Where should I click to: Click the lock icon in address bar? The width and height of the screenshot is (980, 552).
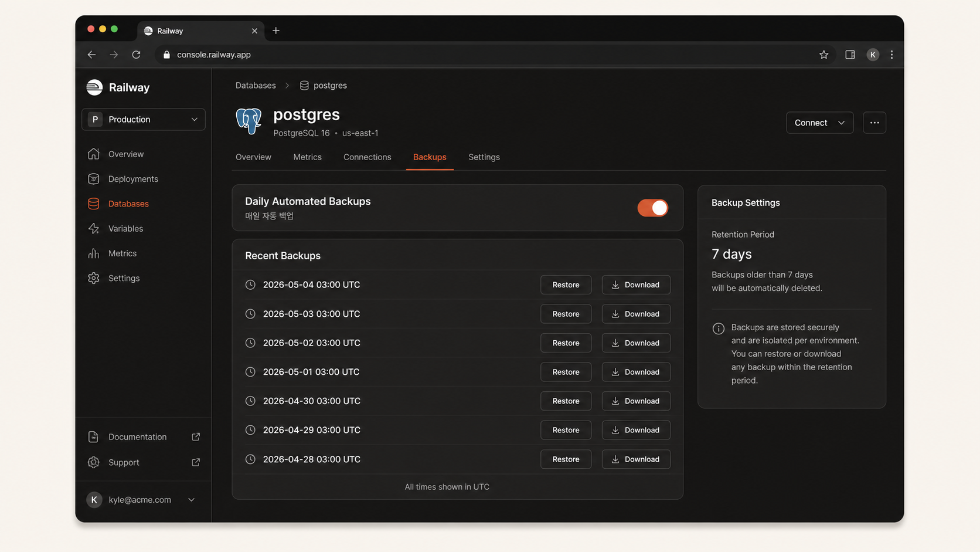[166, 55]
